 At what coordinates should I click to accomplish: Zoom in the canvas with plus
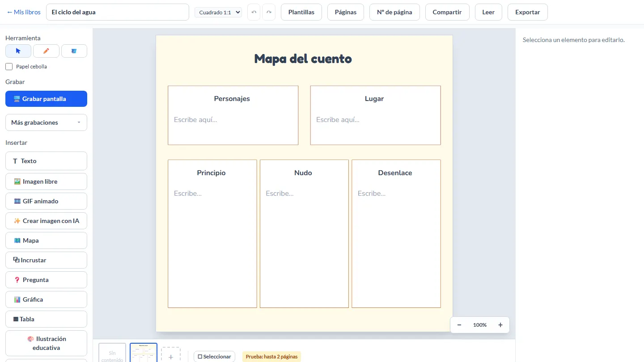(x=500, y=325)
